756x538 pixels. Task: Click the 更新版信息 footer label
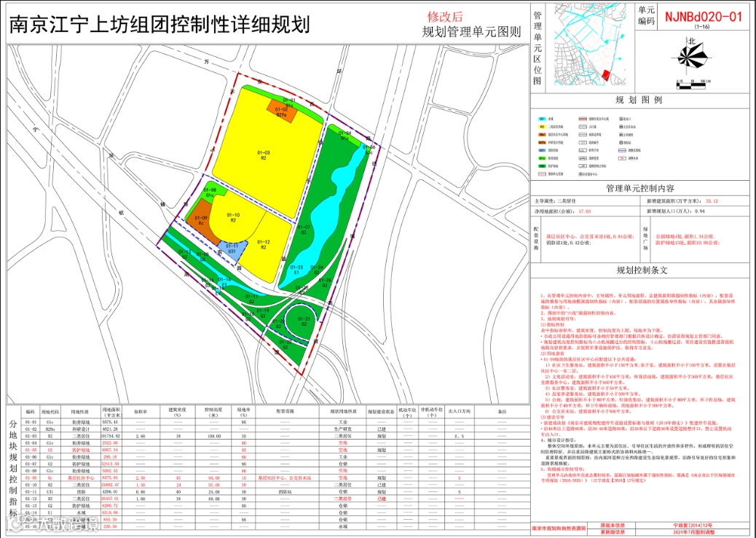[613, 532]
